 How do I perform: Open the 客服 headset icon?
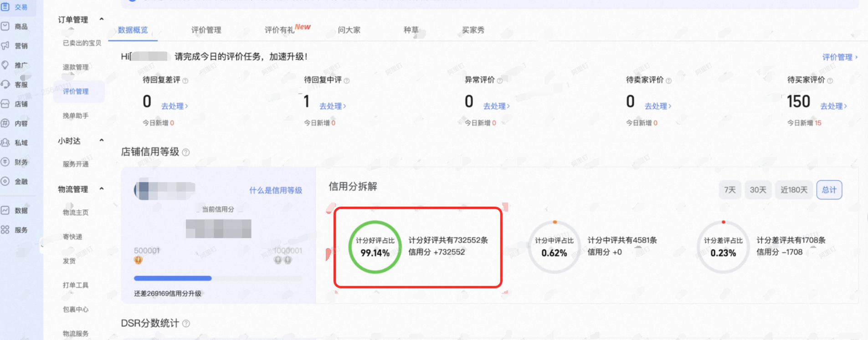pos(5,84)
